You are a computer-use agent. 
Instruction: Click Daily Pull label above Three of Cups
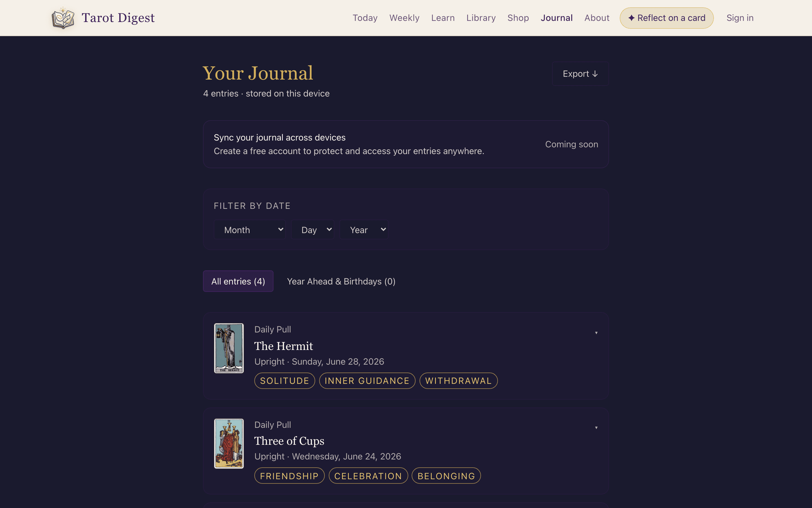tap(272, 425)
